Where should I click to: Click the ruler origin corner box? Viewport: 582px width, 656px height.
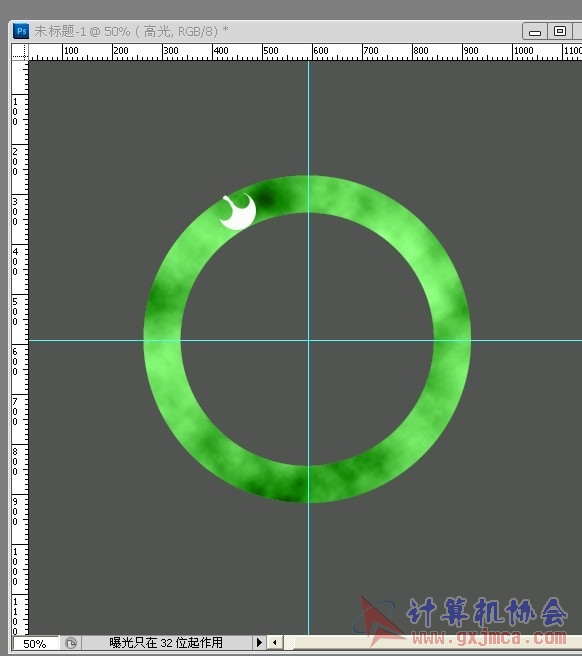point(20,52)
